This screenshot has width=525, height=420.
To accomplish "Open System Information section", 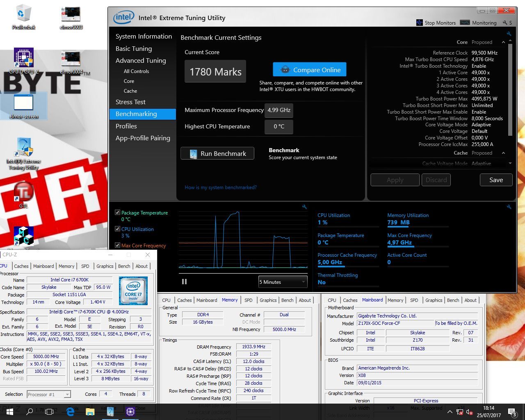I will pos(144,36).
